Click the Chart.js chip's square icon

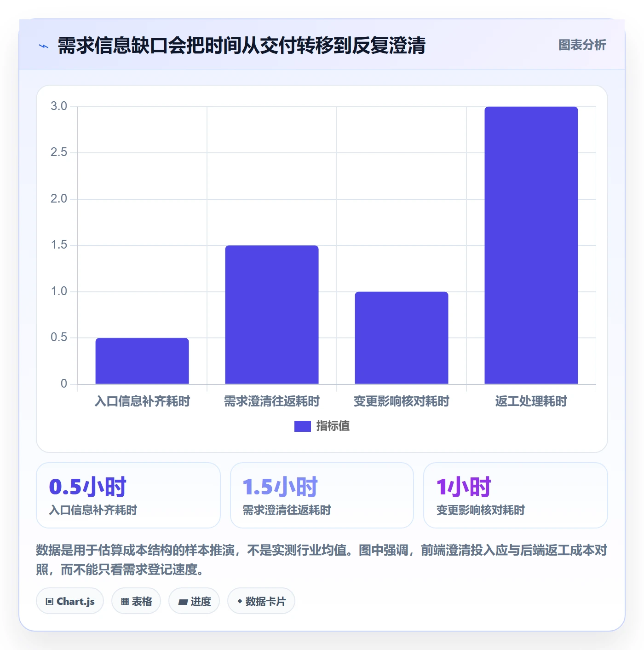pos(50,602)
